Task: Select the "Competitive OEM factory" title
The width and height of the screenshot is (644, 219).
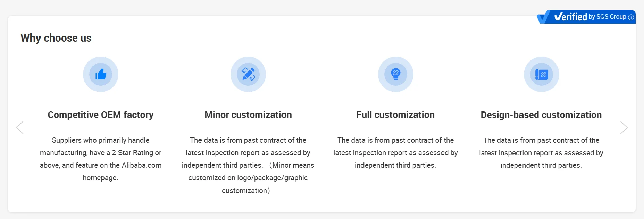Action: click(100, 115)
